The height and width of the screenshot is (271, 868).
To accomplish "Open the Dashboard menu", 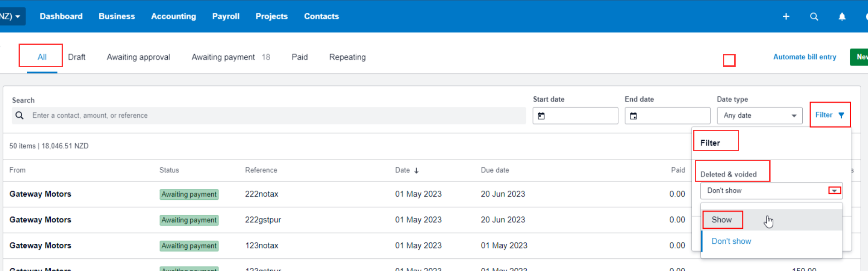I will [61, 16].
